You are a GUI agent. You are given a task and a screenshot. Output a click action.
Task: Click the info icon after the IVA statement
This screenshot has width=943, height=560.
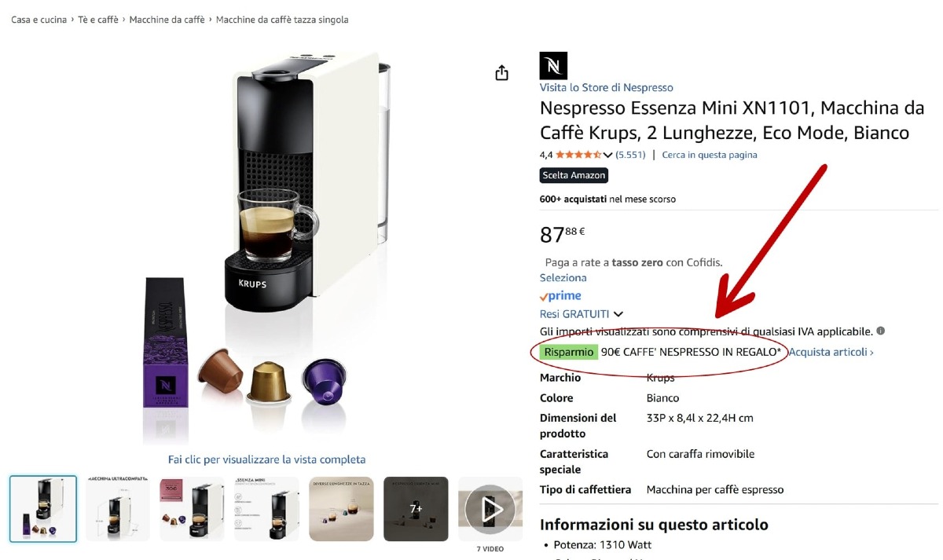pos(880,331)
